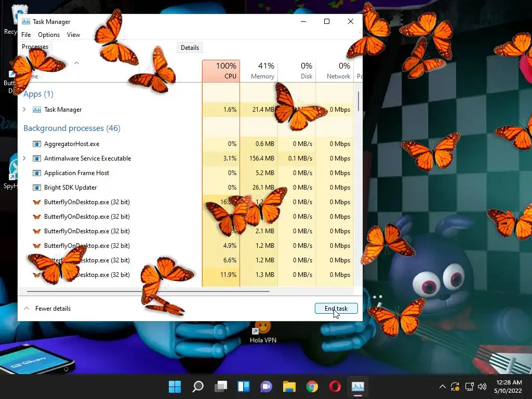Screen dimensions: 532x399
Task: Switch to the Processes tab
Action: pos(35,47)
